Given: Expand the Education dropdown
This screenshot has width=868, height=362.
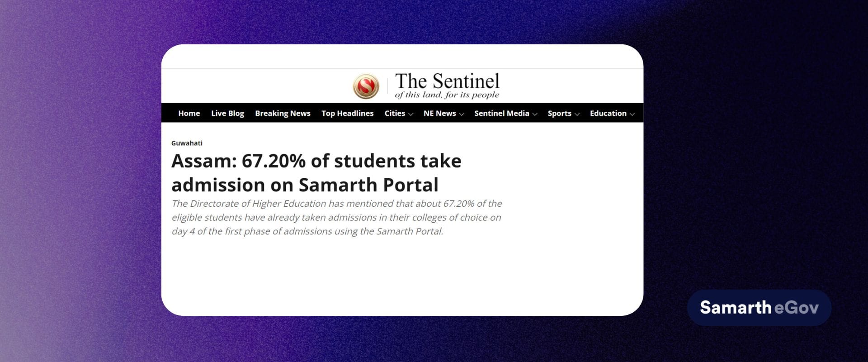Looking at the screenshot, I should (x=608, y=114).
